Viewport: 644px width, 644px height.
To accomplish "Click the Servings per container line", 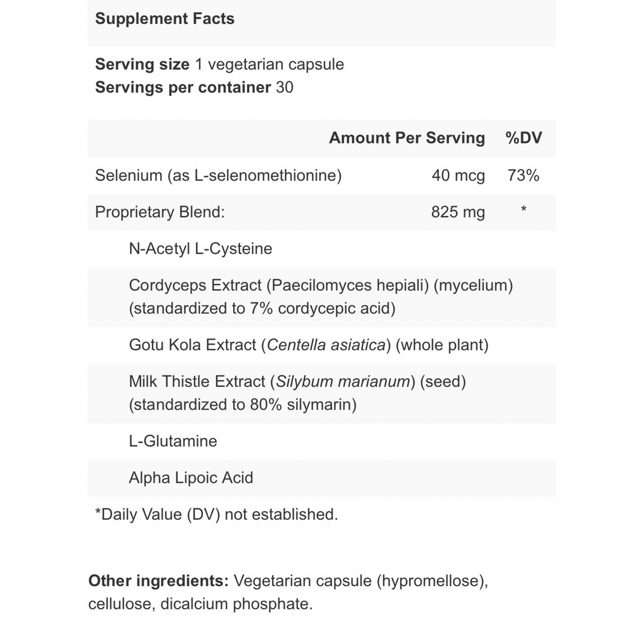I will coord(194,87).
